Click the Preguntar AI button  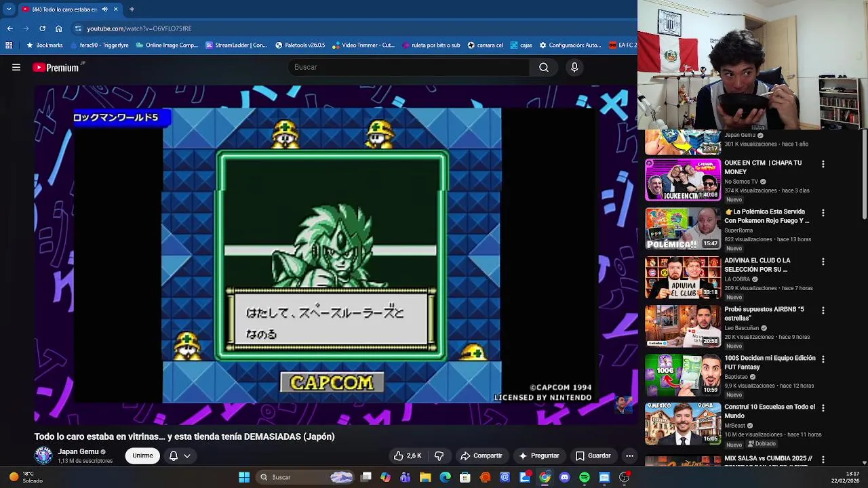click(538, 455)
